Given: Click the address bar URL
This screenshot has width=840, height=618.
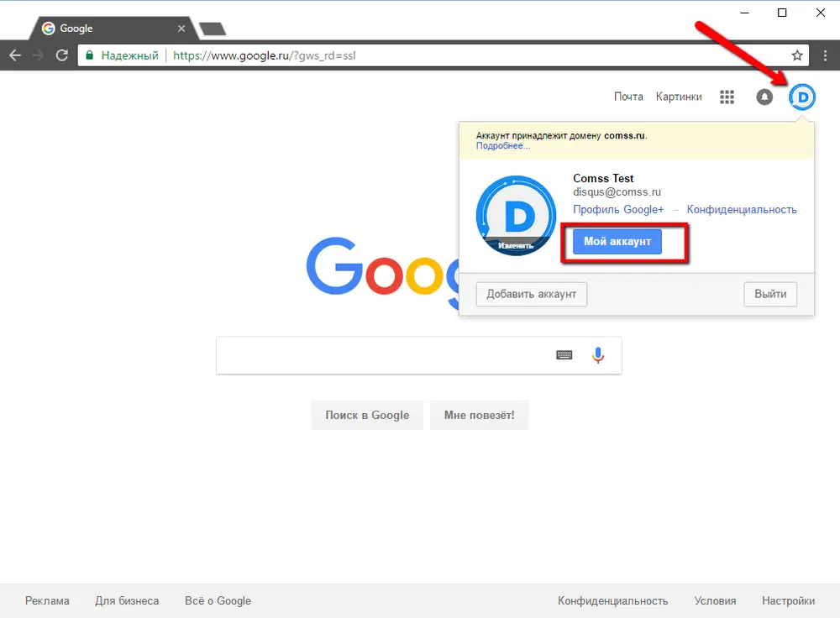Looking at the screenshot, I should coord(264,55).
